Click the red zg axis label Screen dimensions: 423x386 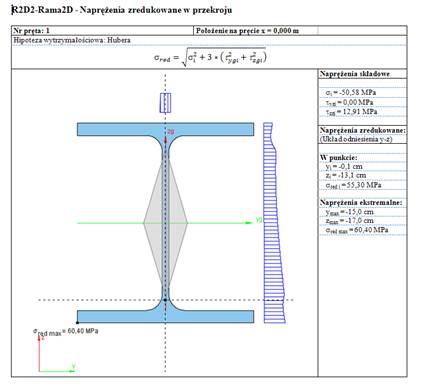tap(171, 132)
